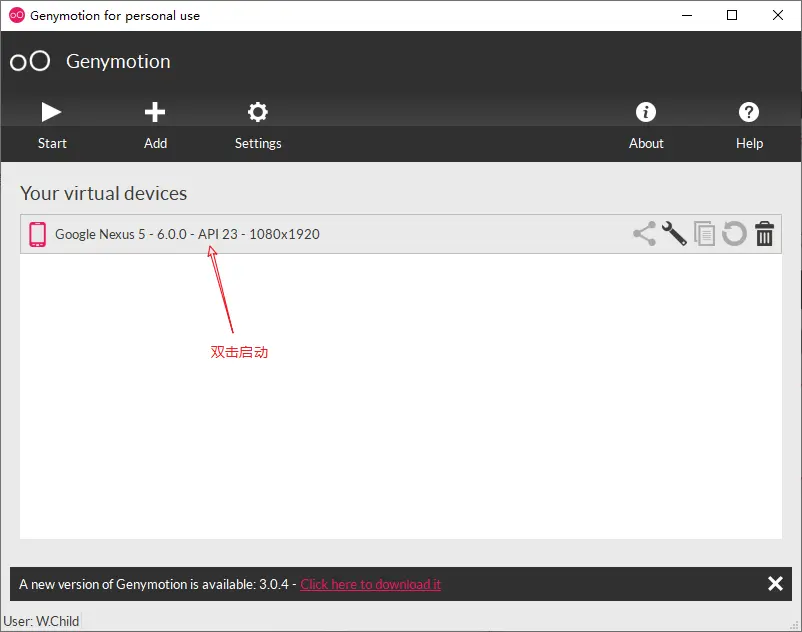Click the Genymotion logo in header
This screenshot has height=632, width=802.
(30, 61)
